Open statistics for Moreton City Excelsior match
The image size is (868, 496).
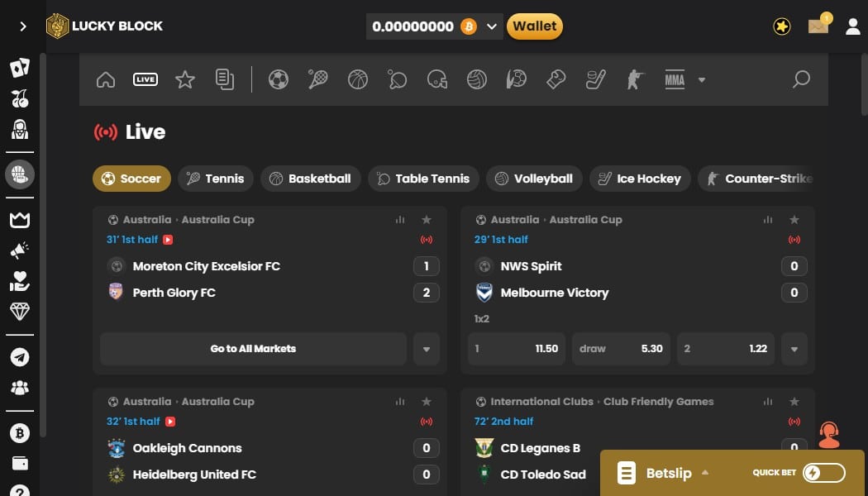click(x=400, y=220)
